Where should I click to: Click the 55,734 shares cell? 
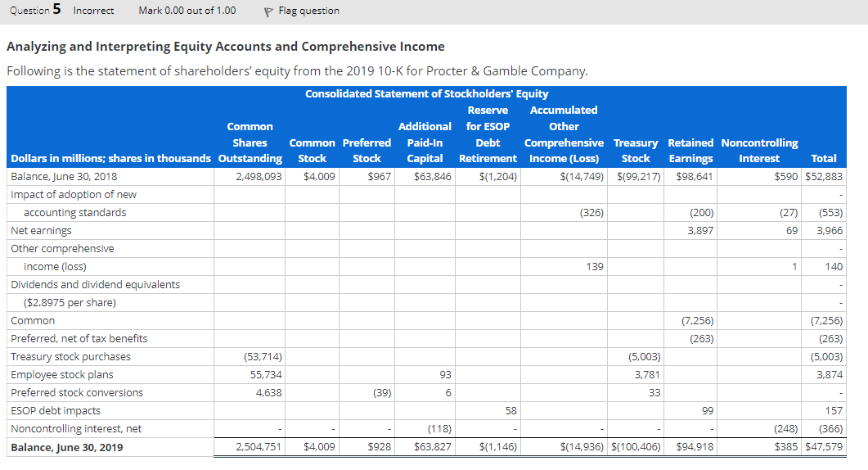tap(250, 375)
